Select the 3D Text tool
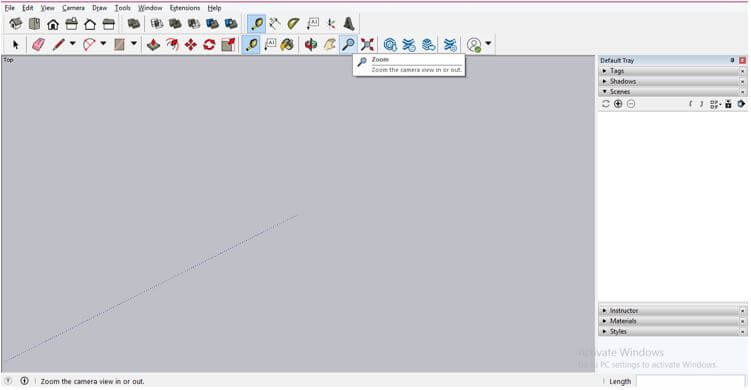751x390 pixels. click(349, 23)
